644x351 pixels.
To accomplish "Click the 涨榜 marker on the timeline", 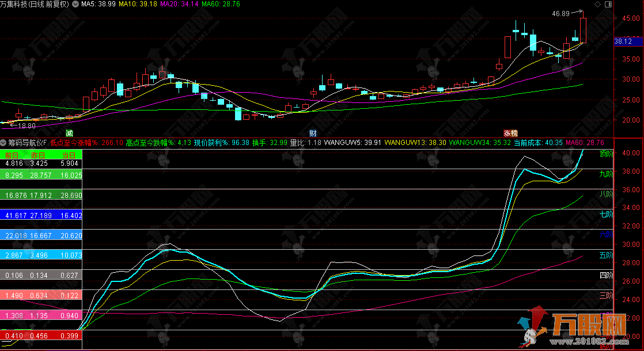I will point(510,132).
